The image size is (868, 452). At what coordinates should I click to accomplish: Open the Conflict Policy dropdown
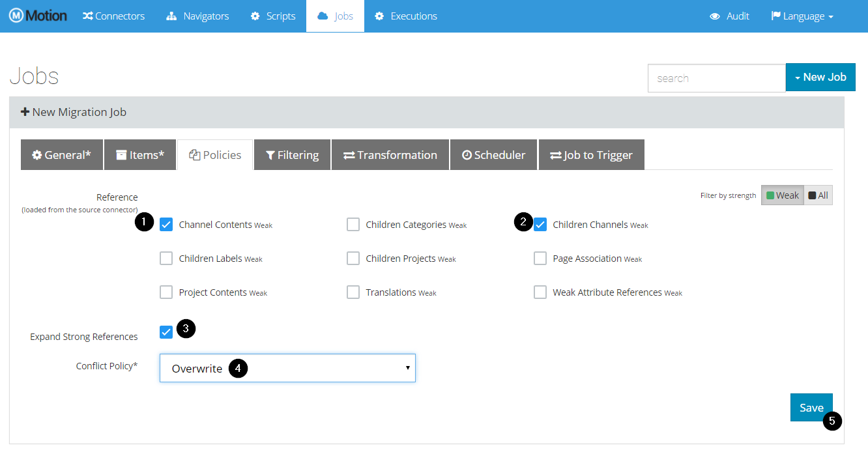point(287,368)
